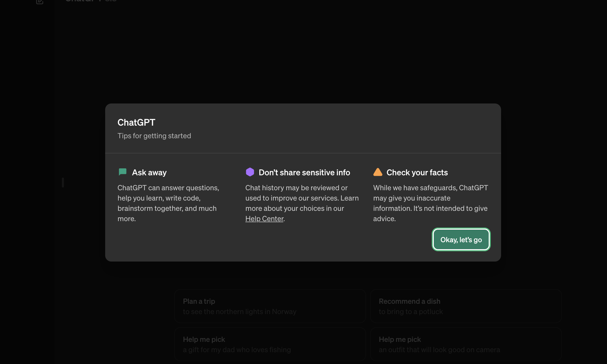The height and width of the screenshot is (364, 607).
Task: Click the new chat pencil icon
Action: click(39, 2)
